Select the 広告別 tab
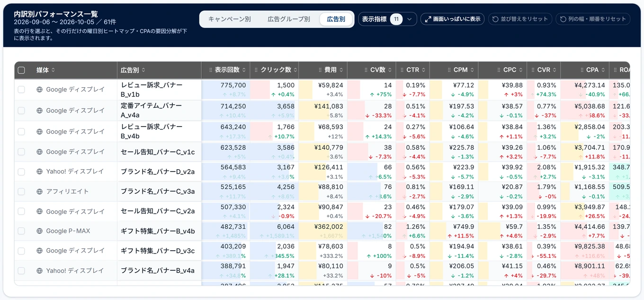Screen dimensions: 644x300 pos(336,19)
